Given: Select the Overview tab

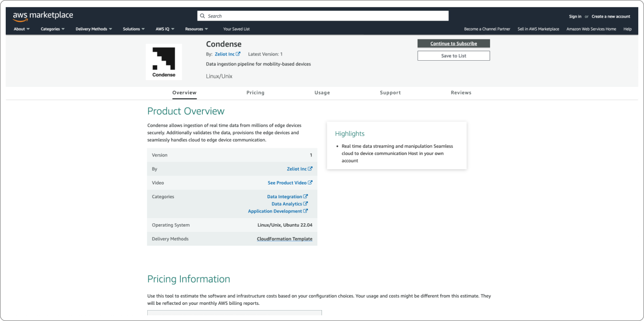Looking at the screenshot, I should 184,92.
